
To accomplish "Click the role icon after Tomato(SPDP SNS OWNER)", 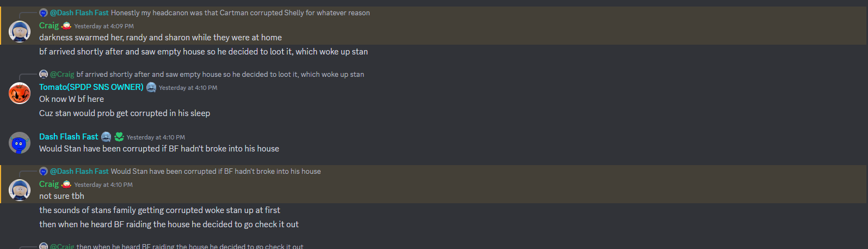I will pyautogui.click(x=151, y=87).
